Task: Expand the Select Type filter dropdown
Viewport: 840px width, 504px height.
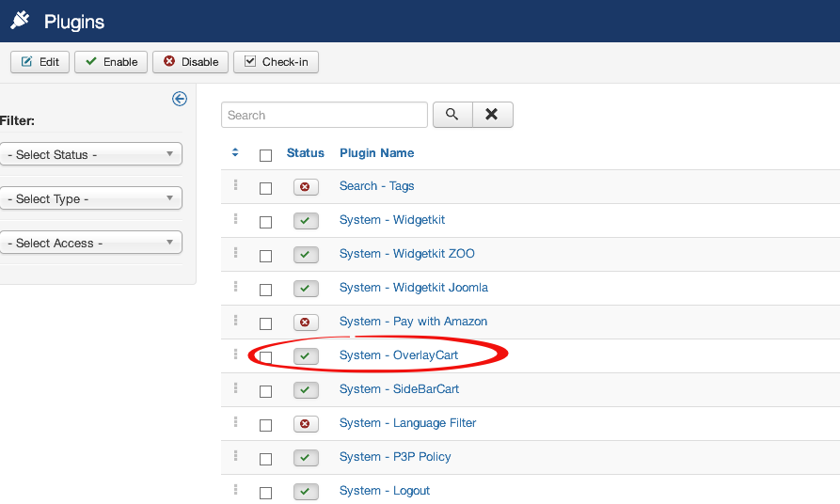Action: pyautogui.click(x=90, y=198)
